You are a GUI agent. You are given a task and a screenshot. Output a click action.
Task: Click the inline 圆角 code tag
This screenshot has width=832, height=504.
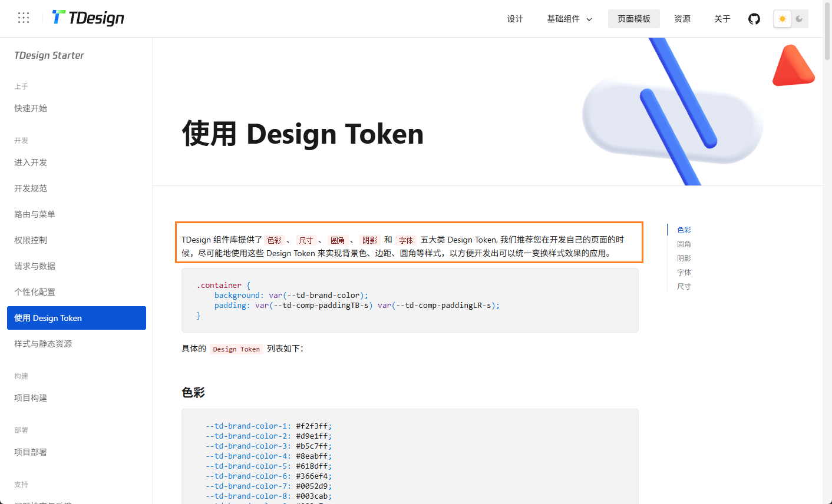[338, 240]
